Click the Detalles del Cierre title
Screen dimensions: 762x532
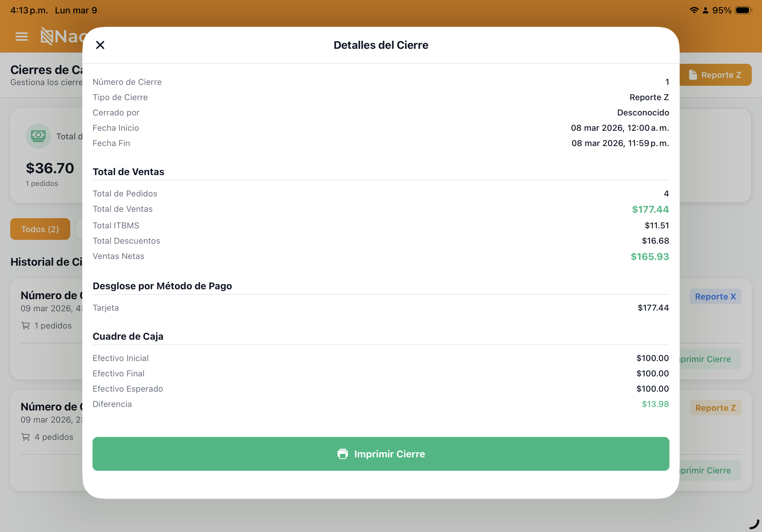(x=381, y=45)
